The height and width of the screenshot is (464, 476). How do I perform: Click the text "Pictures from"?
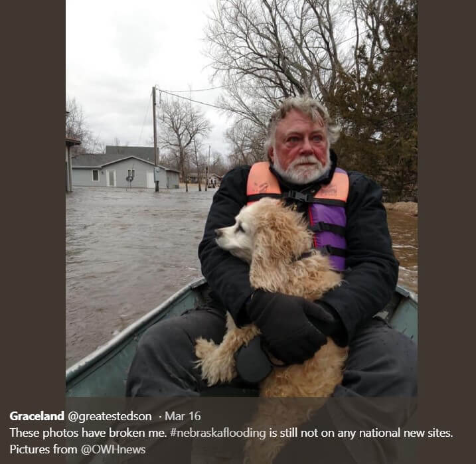43,449
